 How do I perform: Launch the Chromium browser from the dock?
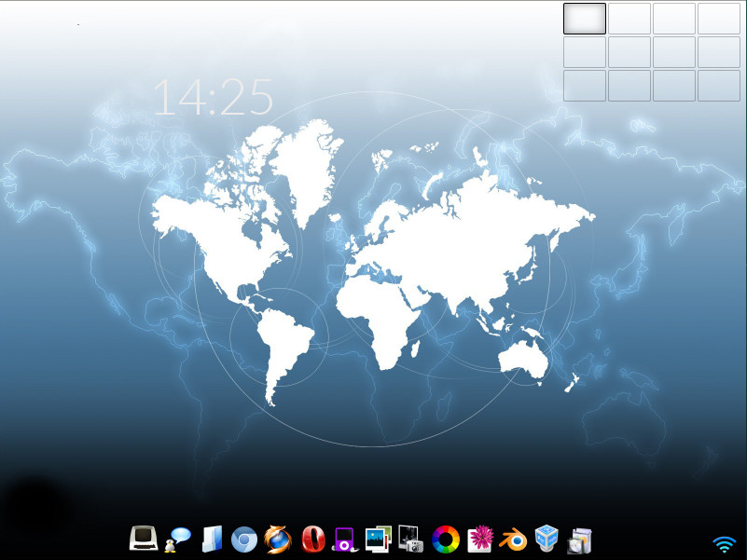click(x=244, y=539)
